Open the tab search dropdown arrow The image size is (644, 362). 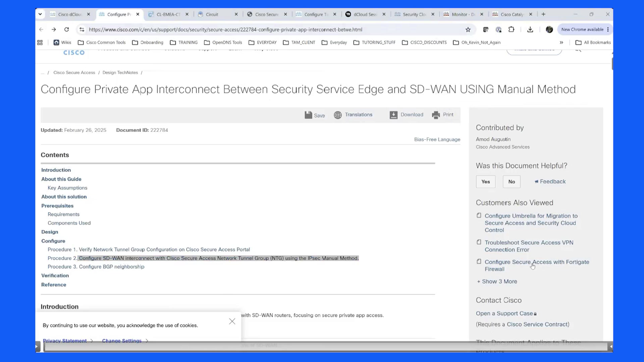click(40, 14)
